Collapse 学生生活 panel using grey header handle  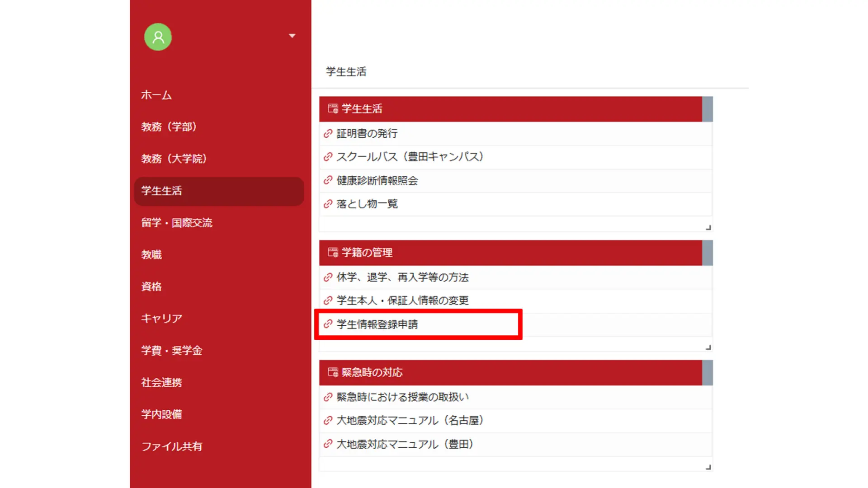(708, 109)
